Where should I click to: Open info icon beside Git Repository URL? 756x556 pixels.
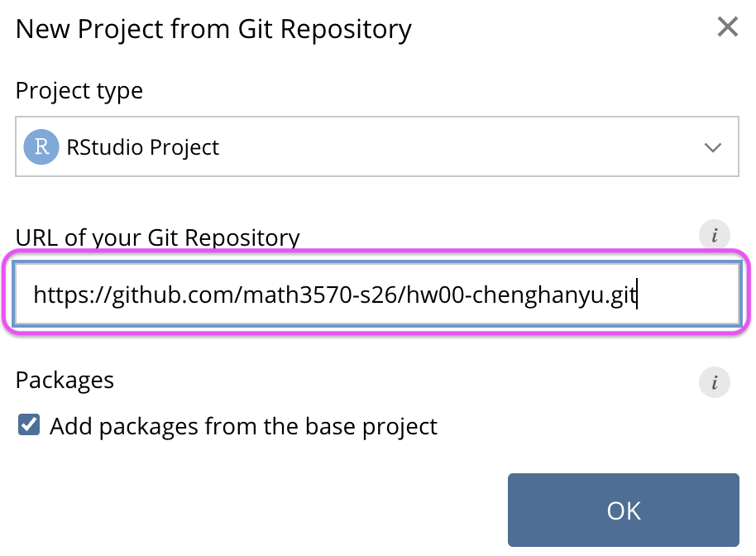pyautogui.click(x=714, y=235)
